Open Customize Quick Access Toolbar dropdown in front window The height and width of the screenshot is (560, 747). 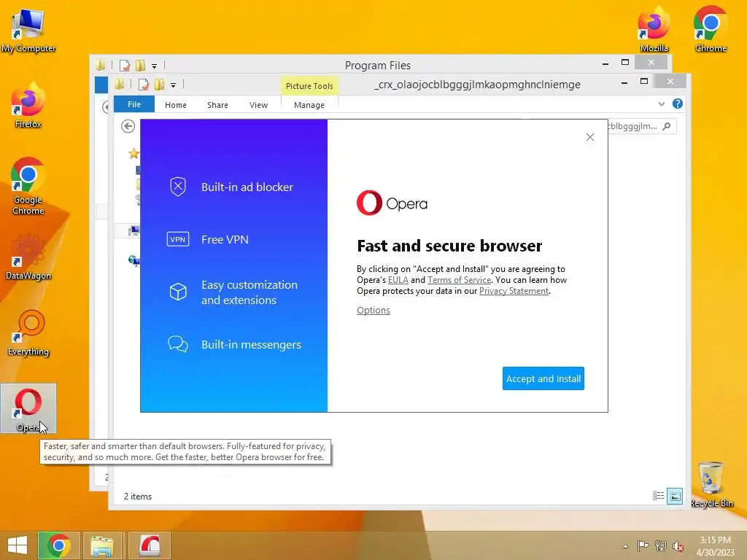[174, 85]
